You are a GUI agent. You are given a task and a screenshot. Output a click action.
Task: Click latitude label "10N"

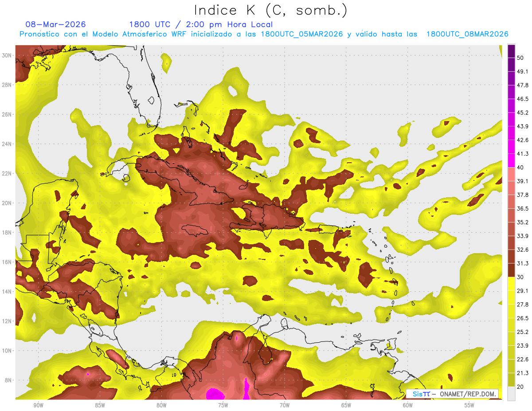pyautogui.click(x=7, y=351)
